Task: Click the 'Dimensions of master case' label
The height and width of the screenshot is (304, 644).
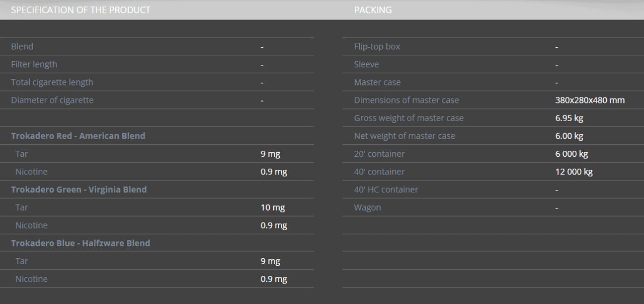Action: click(x=407, y=100)
